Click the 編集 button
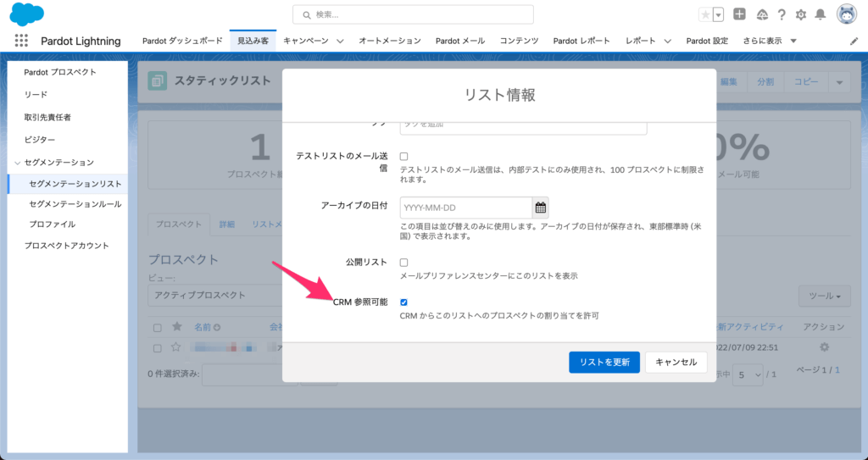 pyautogui.click(x=728, y=82)
